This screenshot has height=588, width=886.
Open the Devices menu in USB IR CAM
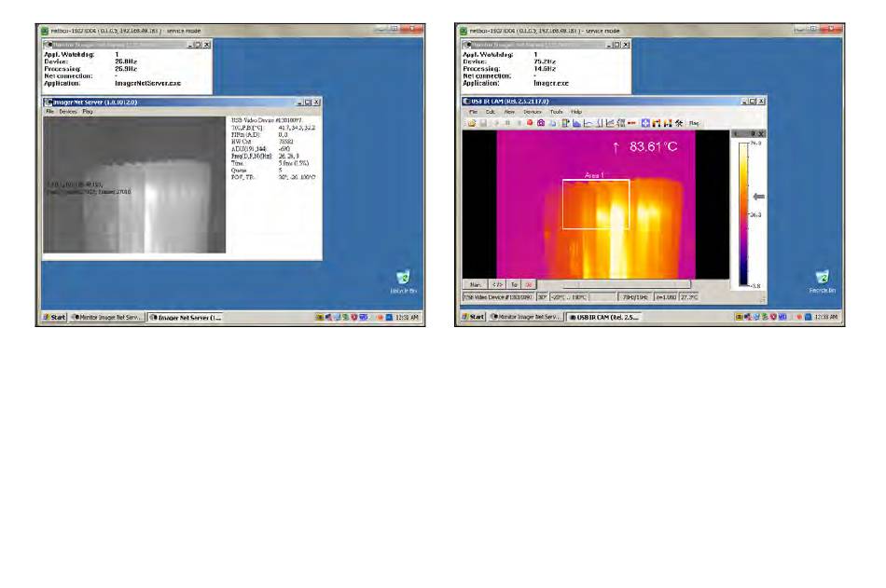tap(533, 112)
